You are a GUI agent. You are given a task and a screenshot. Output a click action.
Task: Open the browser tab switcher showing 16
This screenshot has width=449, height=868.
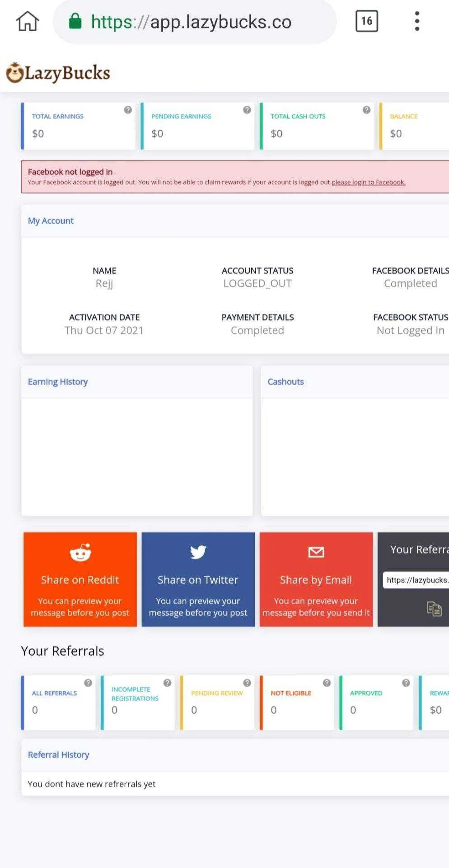(366, 21)
